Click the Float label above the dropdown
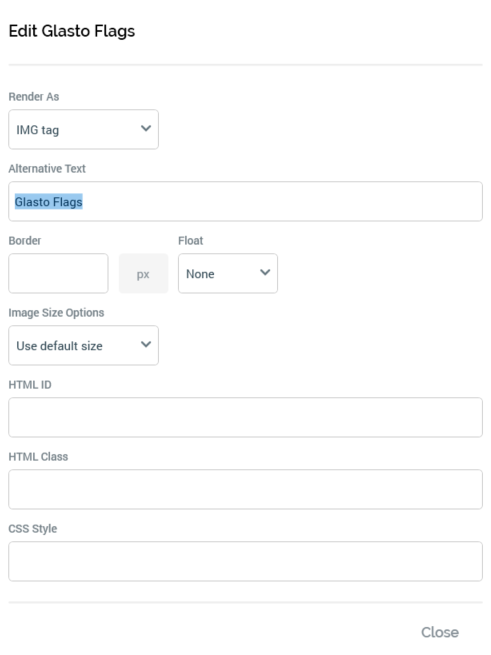 pyautogui.click(x=191, y=241)
